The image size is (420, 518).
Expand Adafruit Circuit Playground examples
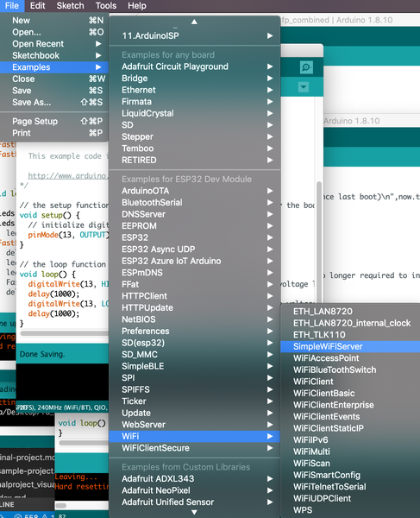[x=194, y=66]
